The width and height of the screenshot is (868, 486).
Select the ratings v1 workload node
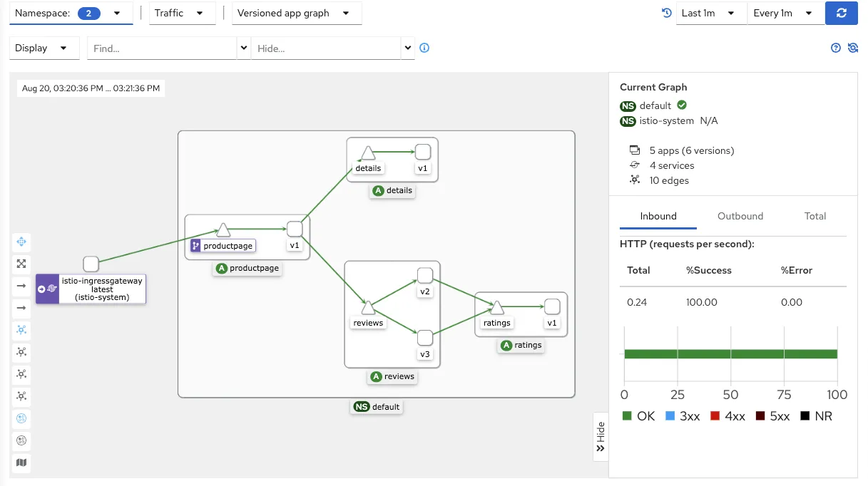552,306
